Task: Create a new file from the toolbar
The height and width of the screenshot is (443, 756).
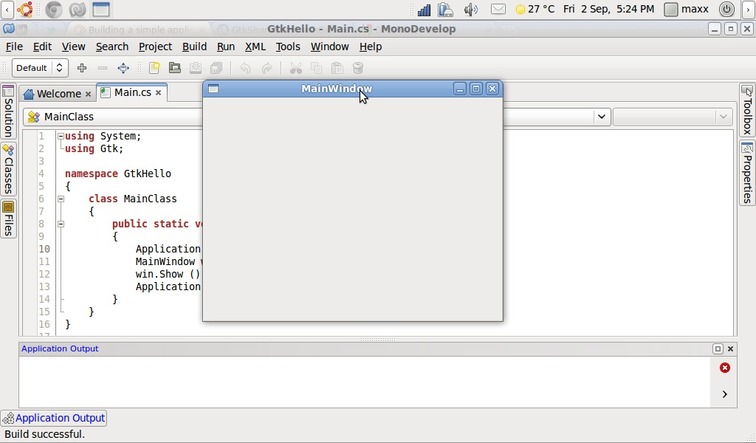Action: point(154,68)
